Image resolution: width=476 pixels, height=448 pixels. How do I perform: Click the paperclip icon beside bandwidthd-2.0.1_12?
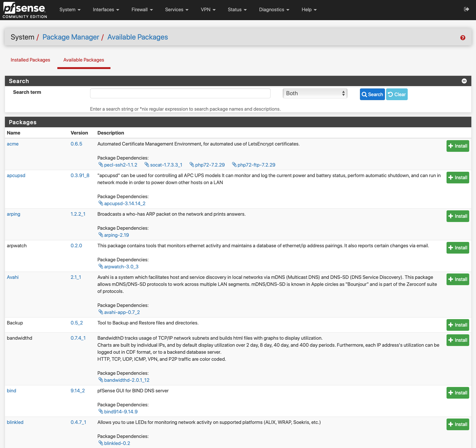click(101, 380)
